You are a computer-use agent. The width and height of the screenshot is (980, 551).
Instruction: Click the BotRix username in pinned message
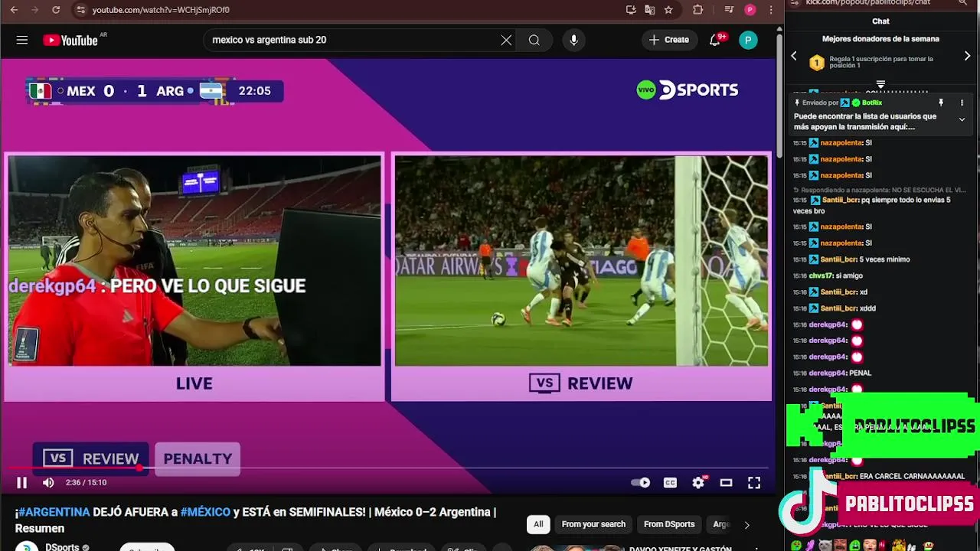pyautogui.click(x=872, y=103)
